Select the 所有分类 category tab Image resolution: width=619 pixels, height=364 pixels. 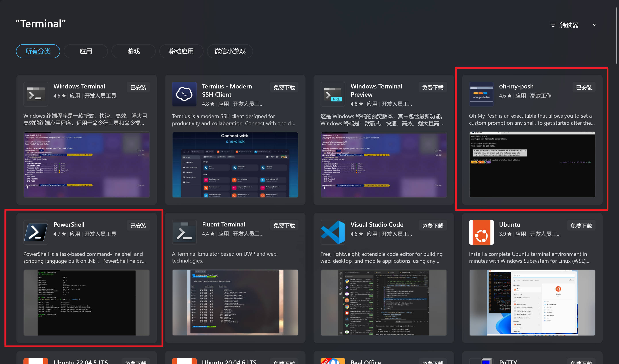pyautogui.click(x=38, y=51)
